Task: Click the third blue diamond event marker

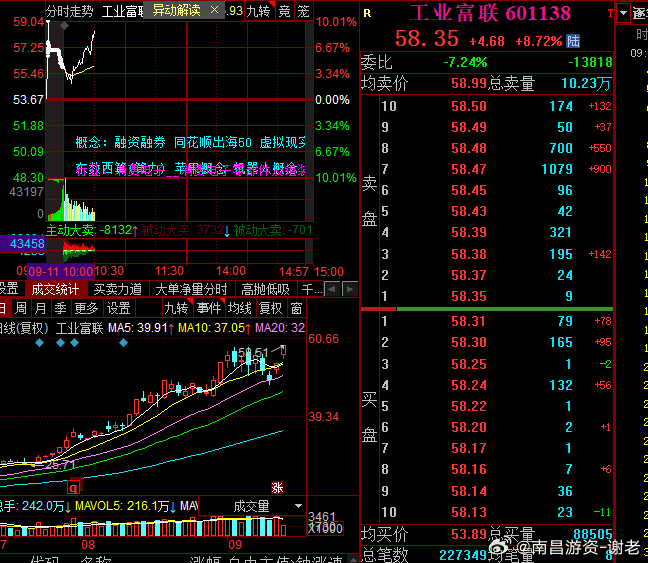Action: point(74,343)
